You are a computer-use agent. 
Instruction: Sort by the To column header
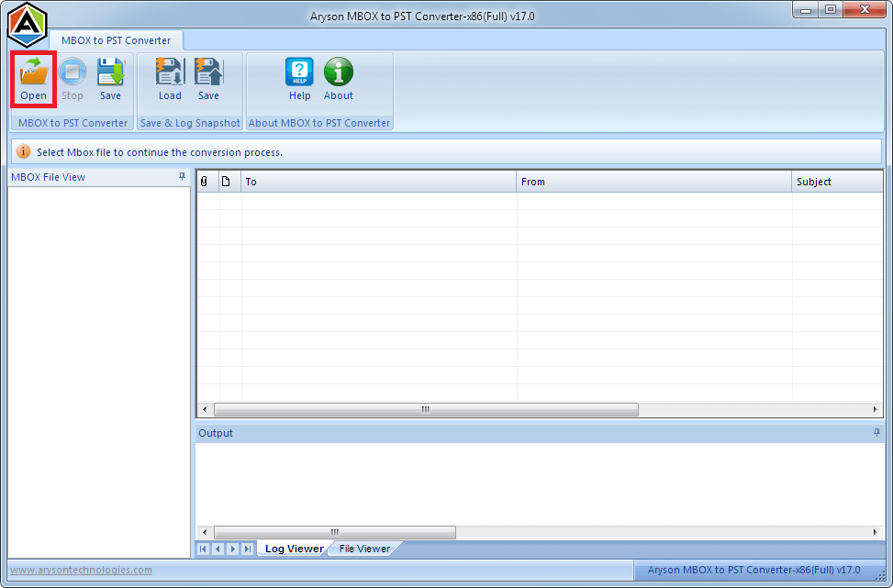pyautogui.click(x=379, y=182)
